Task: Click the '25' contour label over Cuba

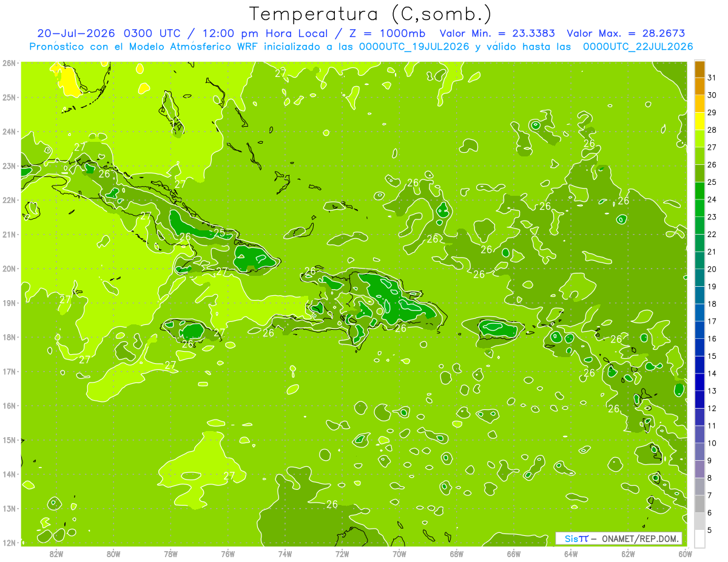Action: tap(219, 232)
